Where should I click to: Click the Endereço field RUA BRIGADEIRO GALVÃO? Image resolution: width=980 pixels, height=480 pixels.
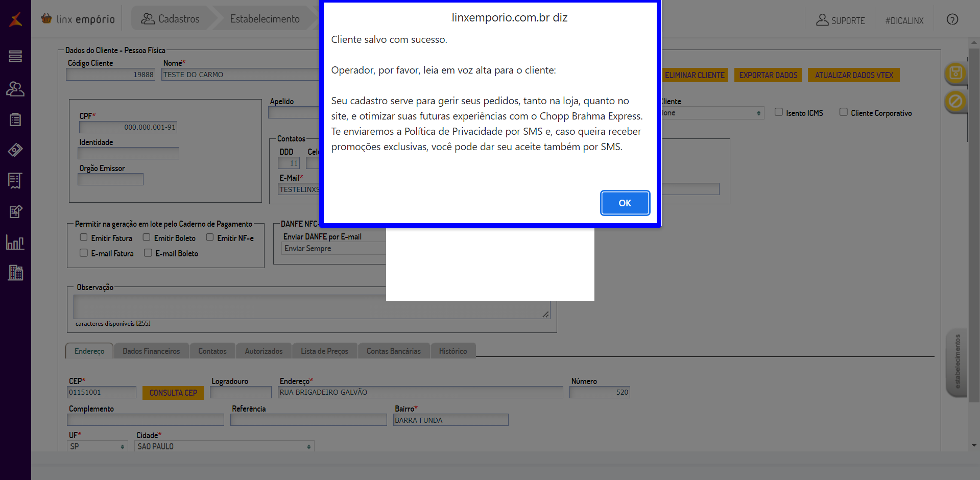(x=420, y=392)
